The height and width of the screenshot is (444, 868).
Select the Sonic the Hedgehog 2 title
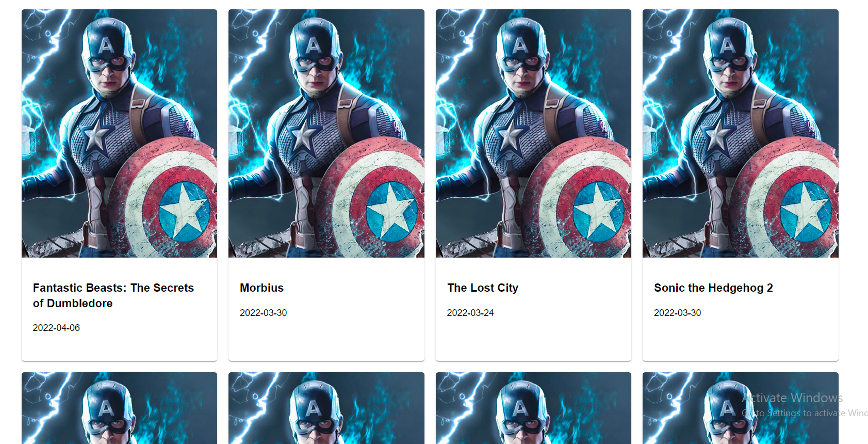713,288
